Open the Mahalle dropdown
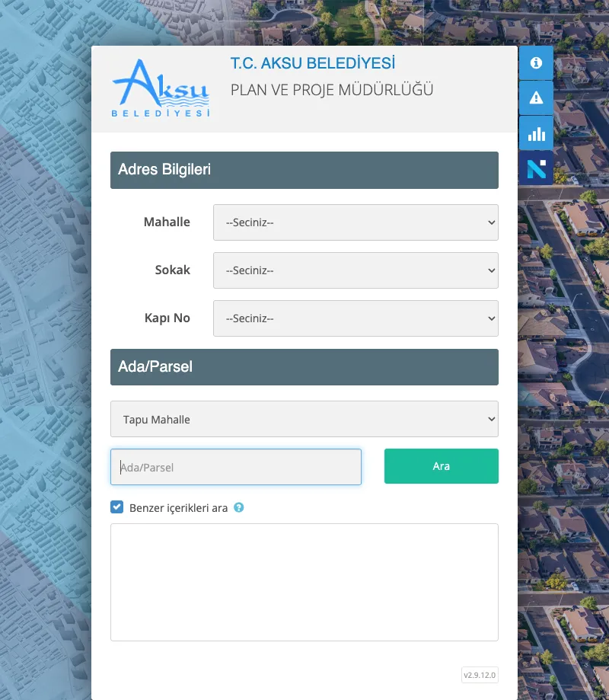 tap(356, 222)
